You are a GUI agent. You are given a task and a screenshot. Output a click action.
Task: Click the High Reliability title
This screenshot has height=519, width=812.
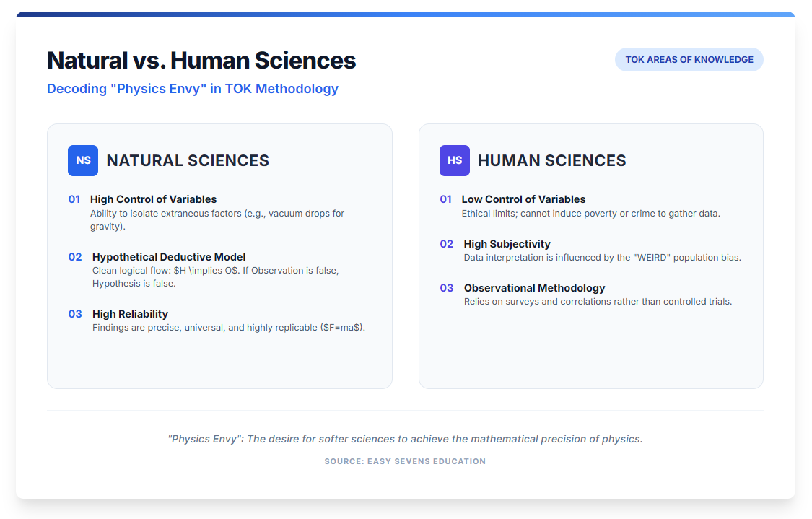click(130, 314)
